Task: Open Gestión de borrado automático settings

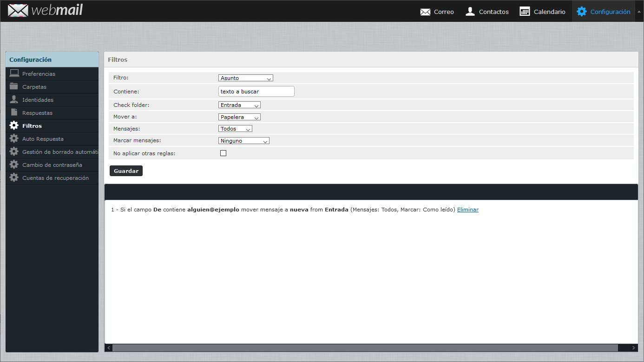Action: click(52, 152)
